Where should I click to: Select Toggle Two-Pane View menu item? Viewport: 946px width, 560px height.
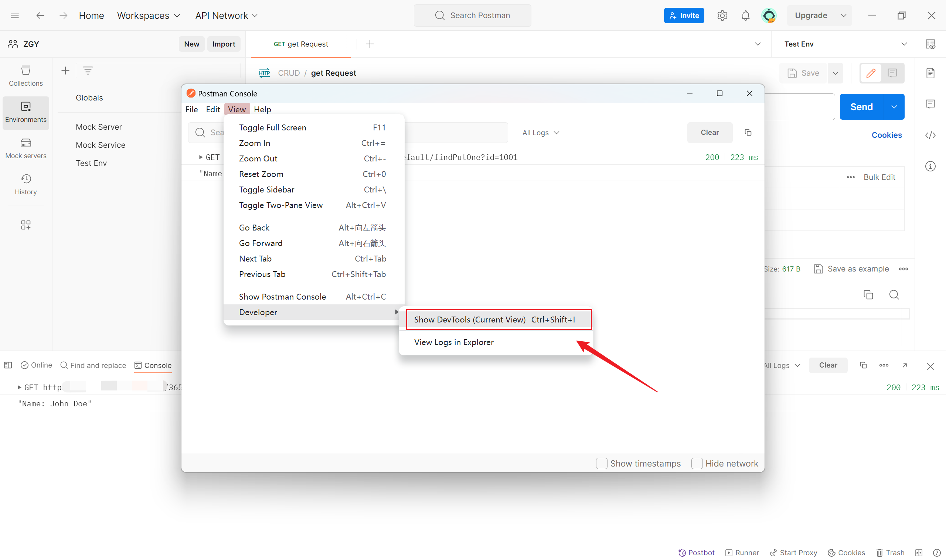pos(314,205)
